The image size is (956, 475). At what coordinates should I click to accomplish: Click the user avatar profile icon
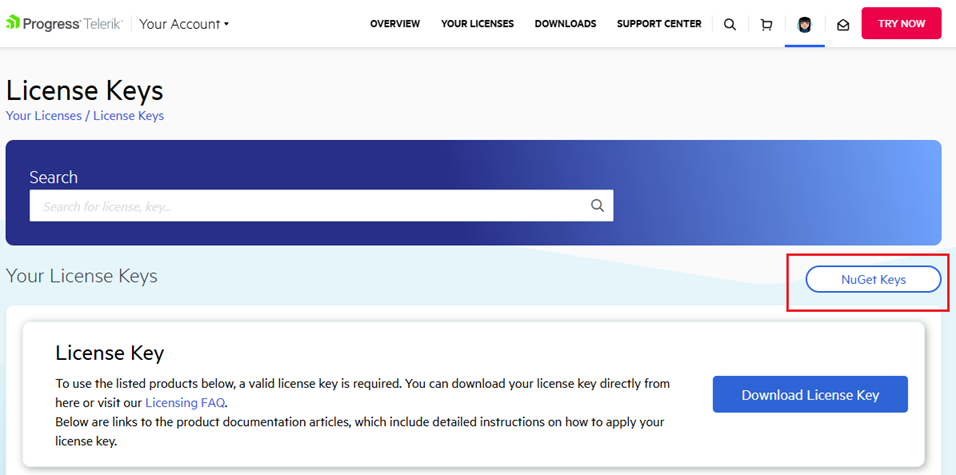pyautogui.click(x=804, y=24)
